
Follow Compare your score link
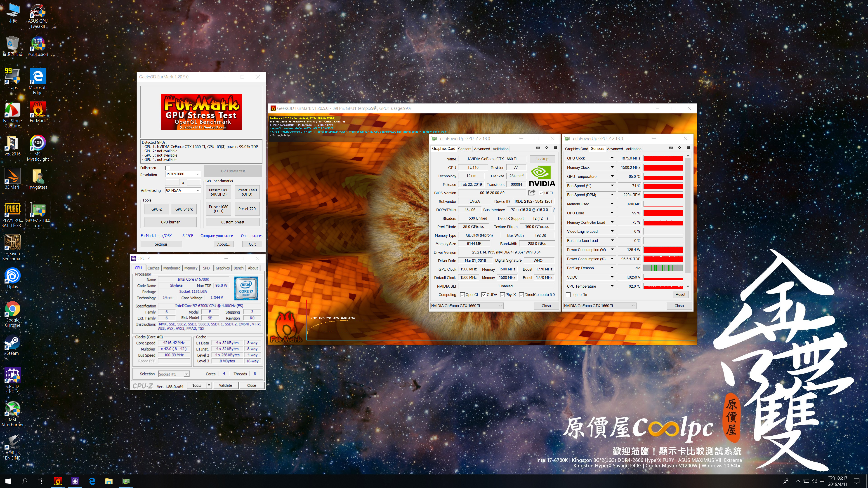point(217,236)
